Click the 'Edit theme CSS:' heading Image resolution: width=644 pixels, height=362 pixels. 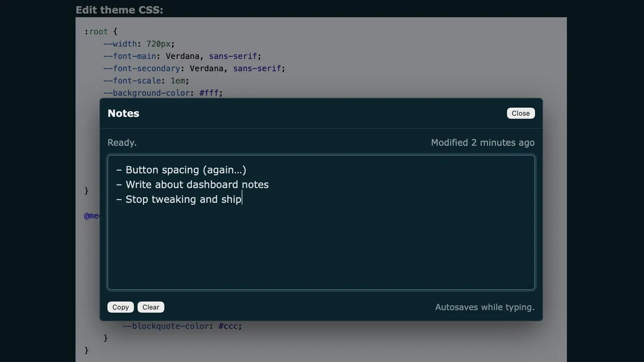[x=119, y=10]
